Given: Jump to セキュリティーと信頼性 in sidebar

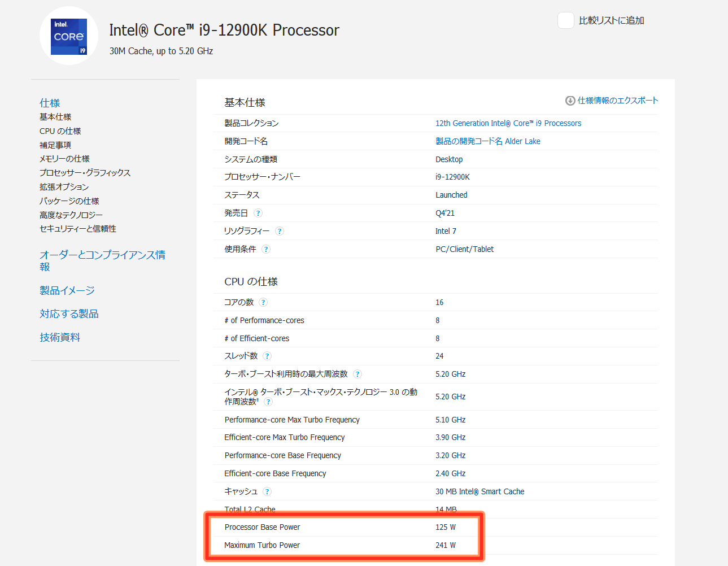Looking at the screenshot, I should [78, 229].
